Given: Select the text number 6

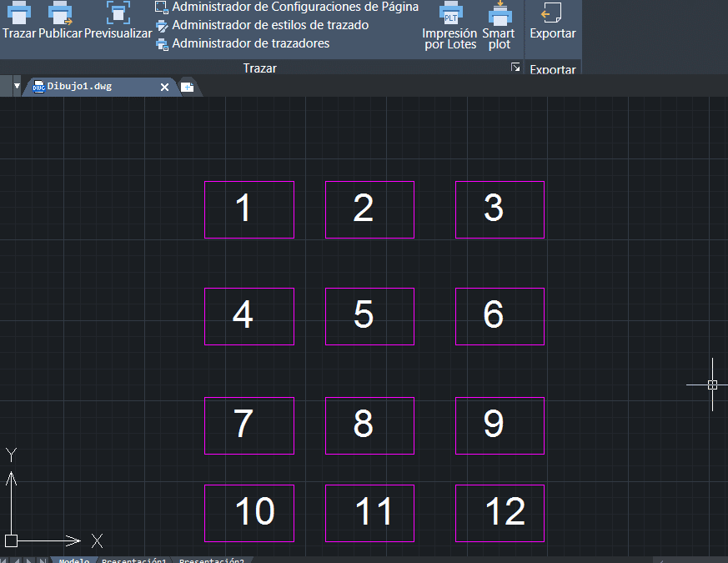Looking at the screenshot, I should [494, 314].
